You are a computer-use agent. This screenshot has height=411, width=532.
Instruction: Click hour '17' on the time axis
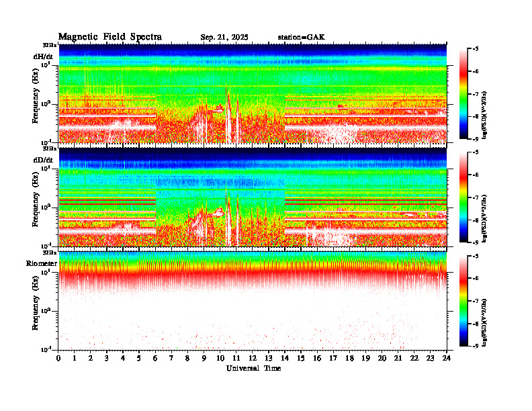pyautogui.click(x=333, y=359)
